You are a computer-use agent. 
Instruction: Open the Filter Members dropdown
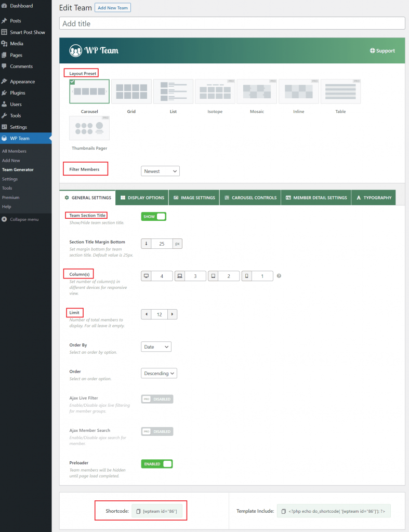pyautogui.click(x=160, y=171)
